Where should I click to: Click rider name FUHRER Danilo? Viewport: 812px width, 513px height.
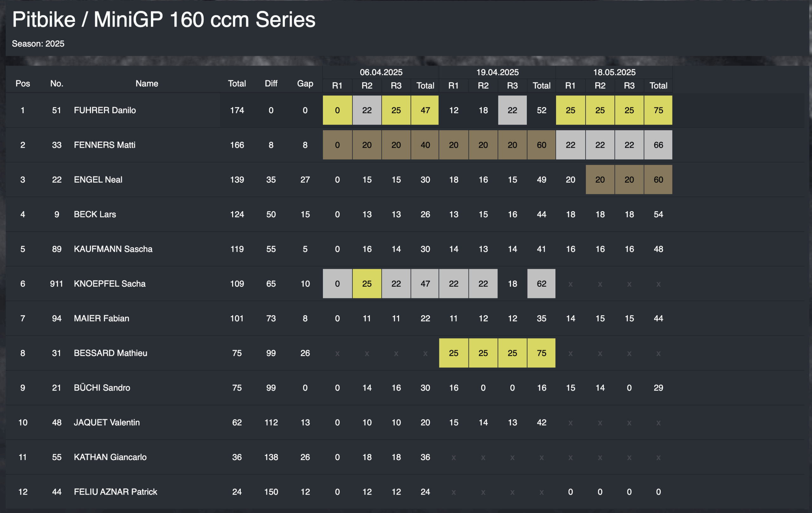tap(105, 110)
